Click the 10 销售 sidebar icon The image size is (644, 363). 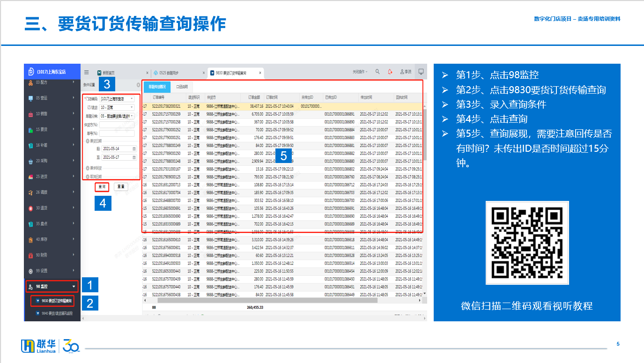point(31,114)
